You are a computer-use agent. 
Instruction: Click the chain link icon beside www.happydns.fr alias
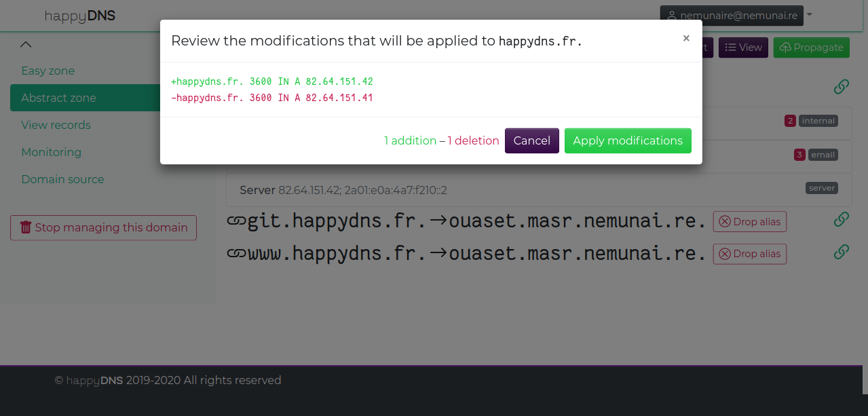point(841,252)
